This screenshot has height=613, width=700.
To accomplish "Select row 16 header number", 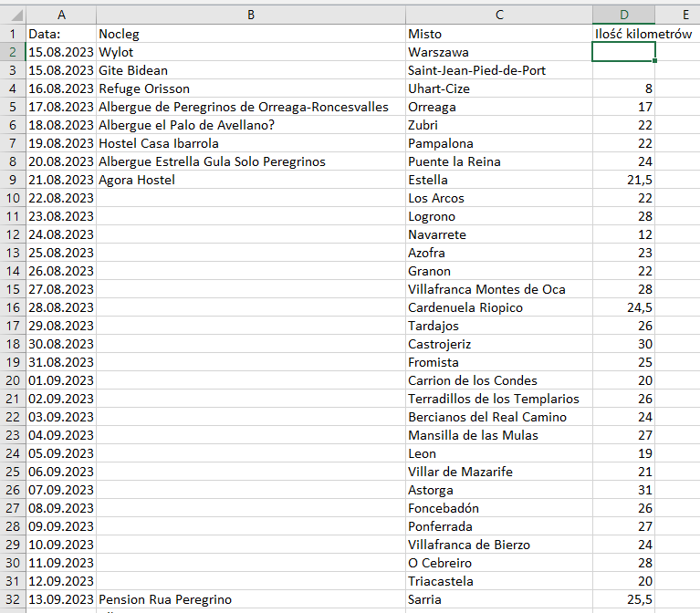I will [x=13, y=307].
